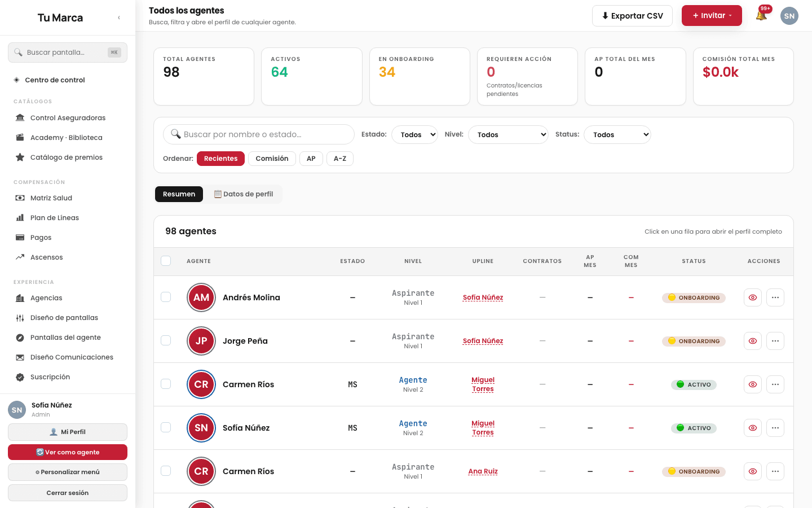View Sofía Núñez's profile with eye icon
The height and width of the screenshot is (508, 812).
coord(753,428)
